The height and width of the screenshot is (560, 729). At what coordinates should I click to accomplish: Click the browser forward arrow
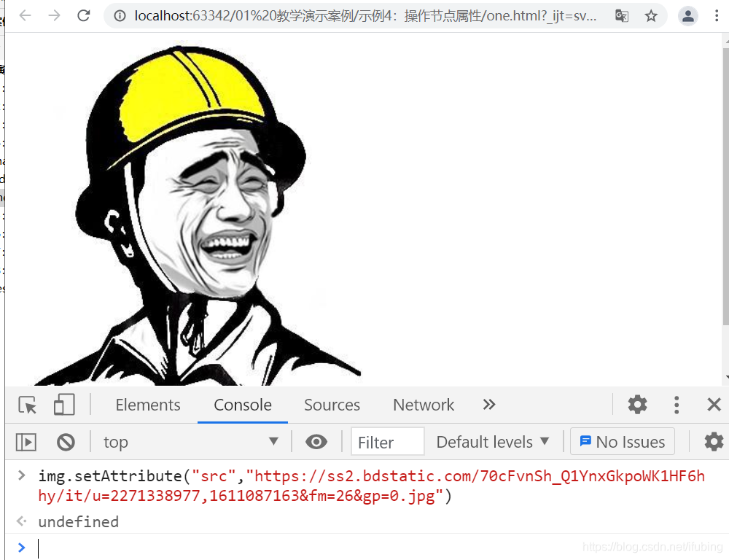click(55, 16)
